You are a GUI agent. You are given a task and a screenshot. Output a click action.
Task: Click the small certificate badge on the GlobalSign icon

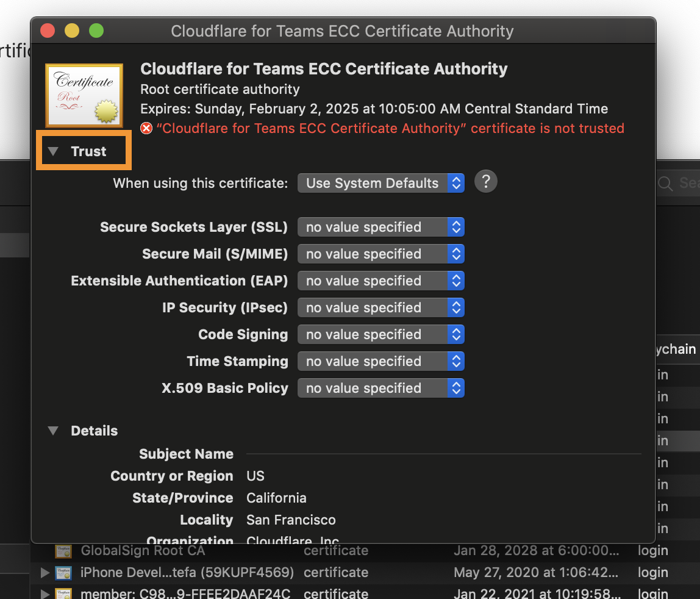point(67,554)
